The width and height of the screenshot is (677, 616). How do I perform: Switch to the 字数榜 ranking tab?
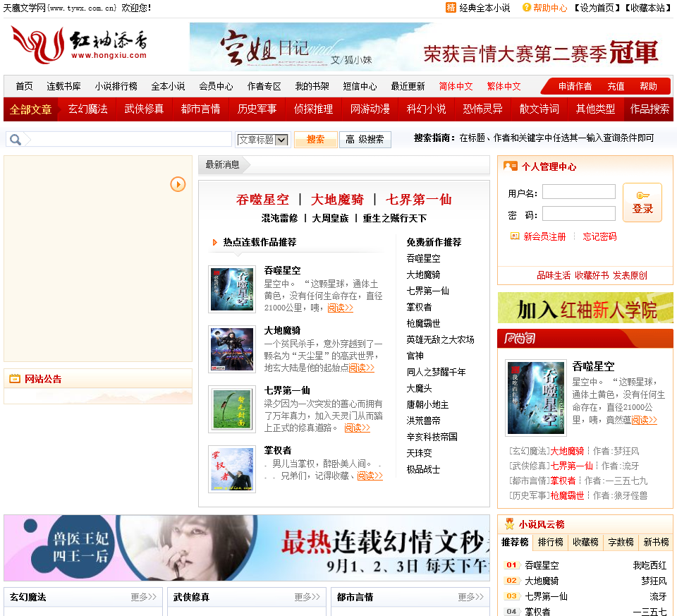tap(621, 542)
